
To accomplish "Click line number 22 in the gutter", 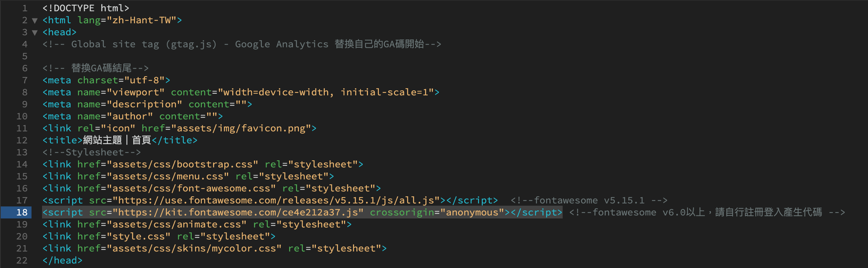I will (22, 260).
